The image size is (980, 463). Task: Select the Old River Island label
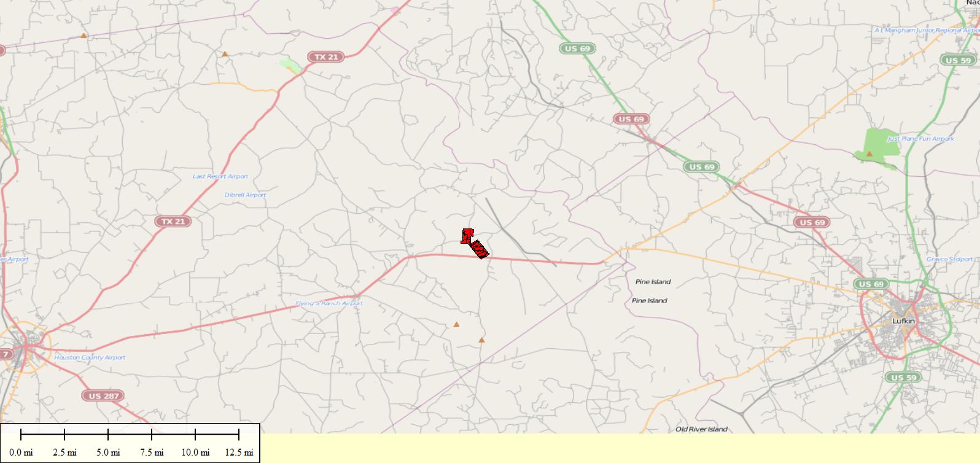701,429
